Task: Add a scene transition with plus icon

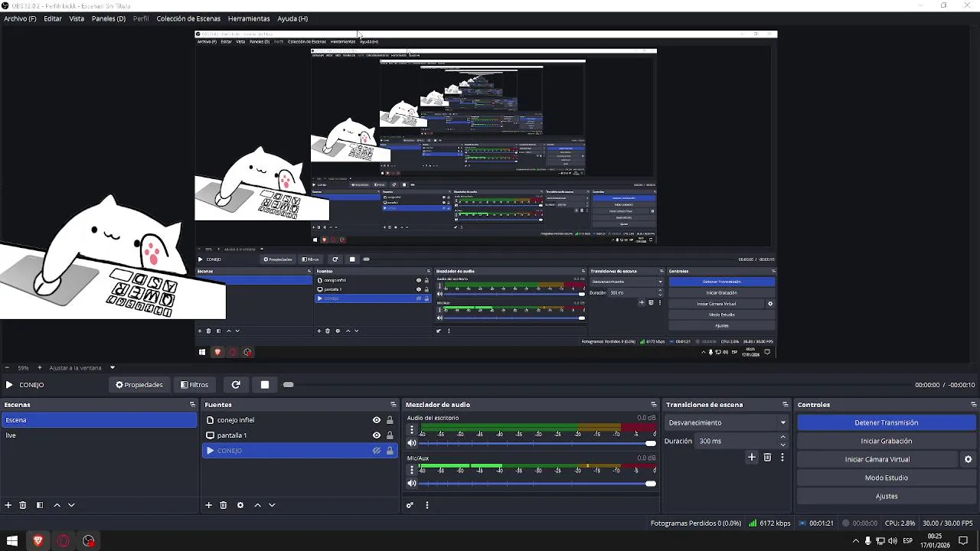Action: [x=752, y=458]
